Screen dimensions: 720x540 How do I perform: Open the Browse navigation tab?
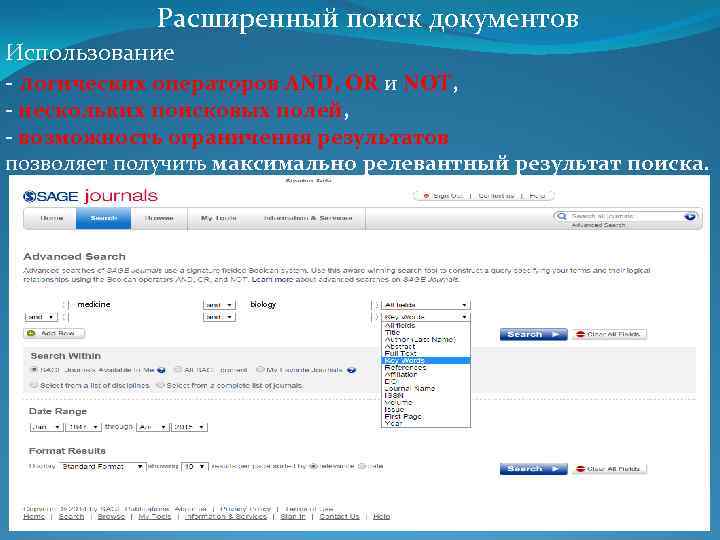pyautogui.click(x=159, y=219)
